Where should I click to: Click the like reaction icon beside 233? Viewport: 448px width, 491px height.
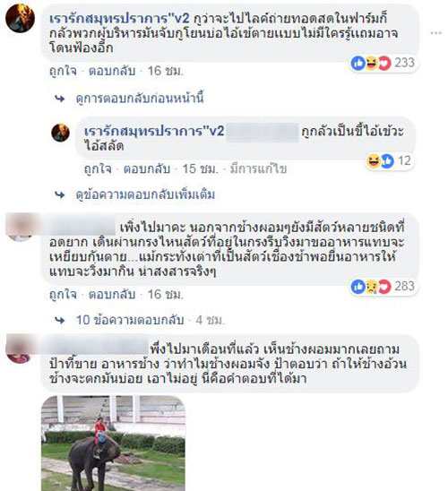tap(358, 63)
